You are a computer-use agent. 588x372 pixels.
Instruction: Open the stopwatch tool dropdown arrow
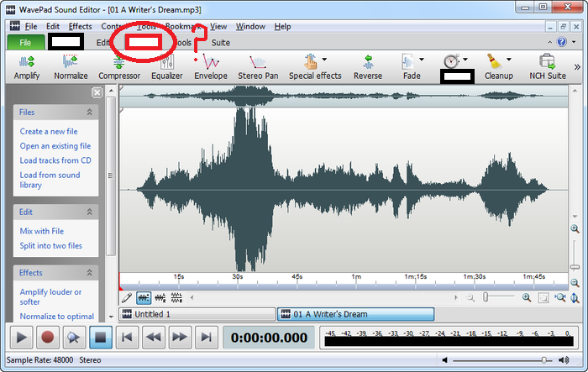(x=465, y=60)
